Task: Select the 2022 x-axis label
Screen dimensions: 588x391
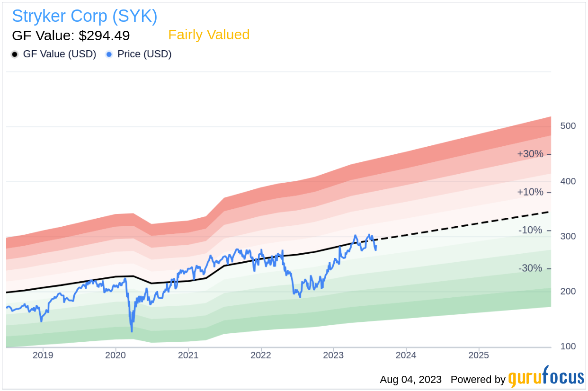Action: click(261, 355)
